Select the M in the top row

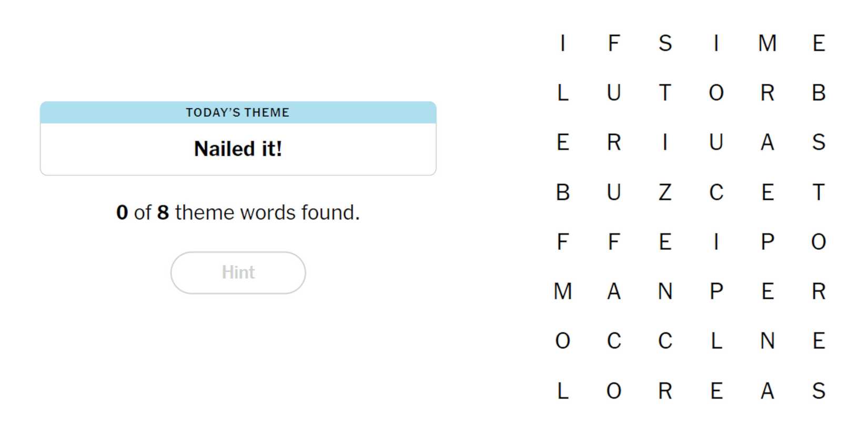coord(767,43)
